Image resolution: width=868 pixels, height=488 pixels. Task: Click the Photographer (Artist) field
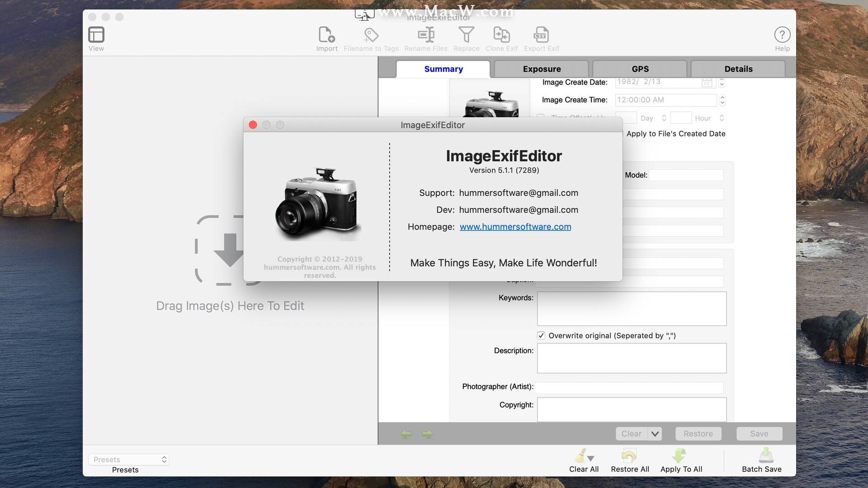[629, 387]
